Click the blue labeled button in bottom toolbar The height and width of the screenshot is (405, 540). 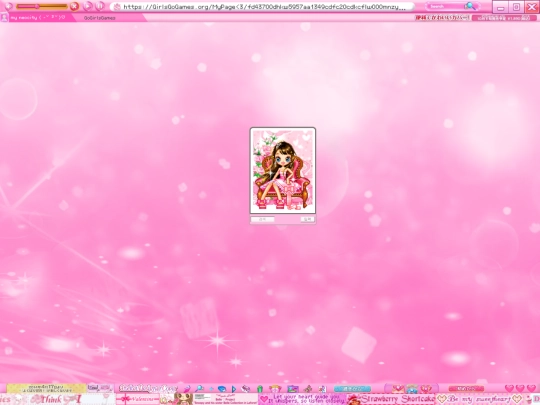click(352, 389)
